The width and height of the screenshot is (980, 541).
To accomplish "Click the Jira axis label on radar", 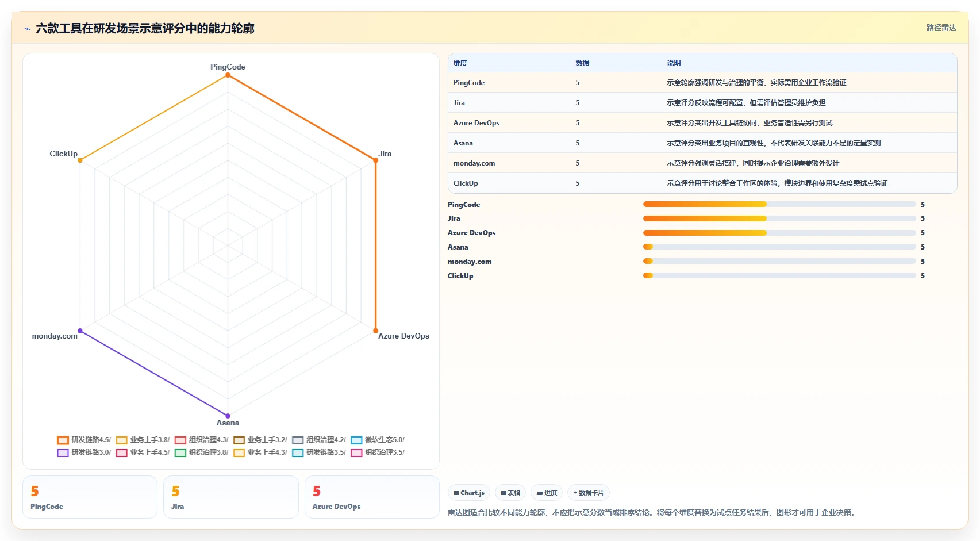I will point(385,154).
